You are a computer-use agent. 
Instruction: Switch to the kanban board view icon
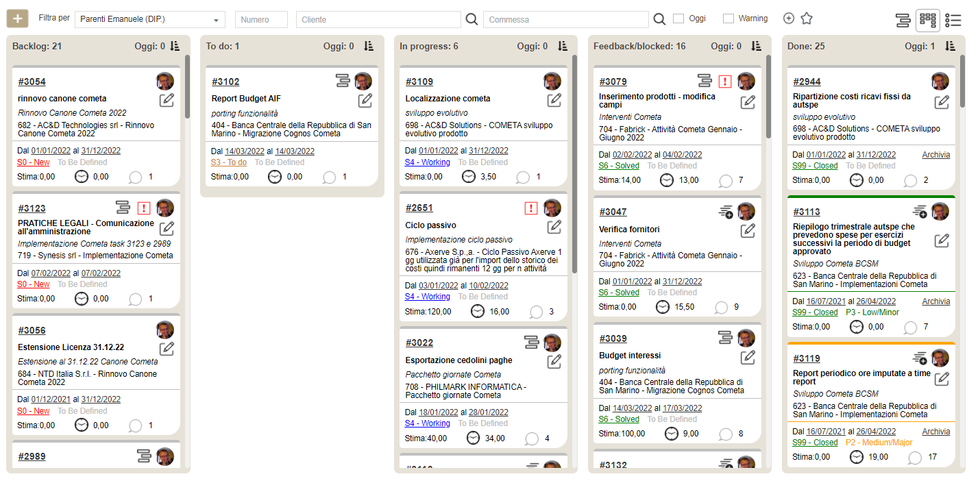tap(927, 21)
